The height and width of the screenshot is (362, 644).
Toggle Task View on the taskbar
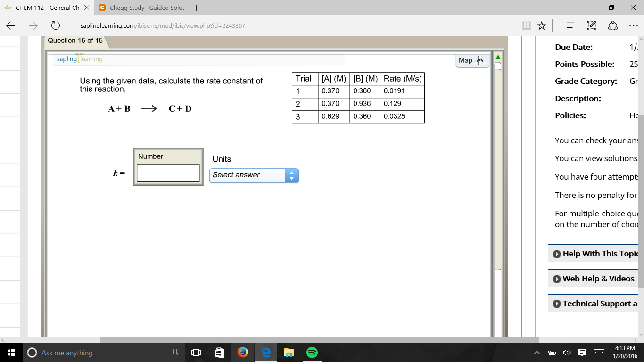pos(196,352)
